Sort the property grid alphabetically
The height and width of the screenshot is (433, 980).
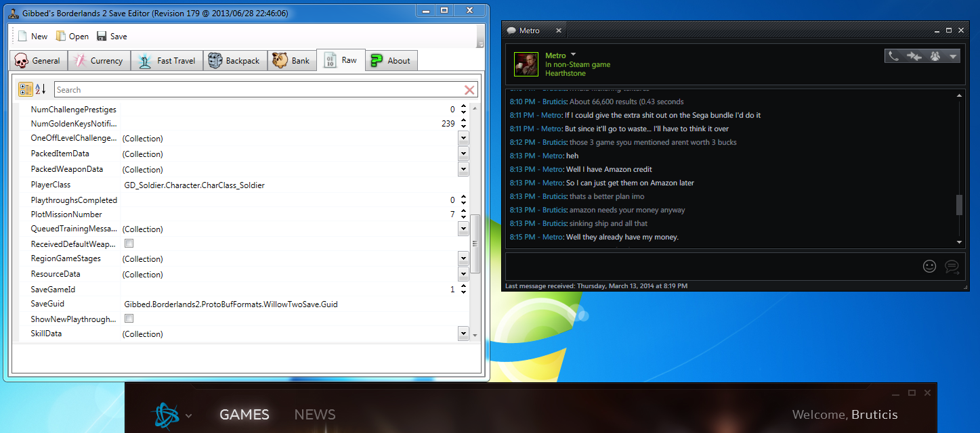click(x=41, y=89)
